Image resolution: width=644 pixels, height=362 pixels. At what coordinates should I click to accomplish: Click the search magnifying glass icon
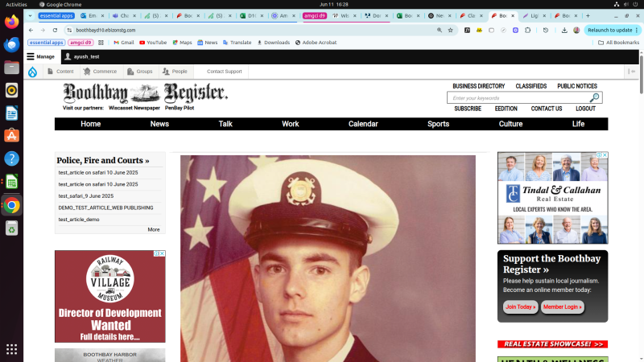tap(594, 98)
